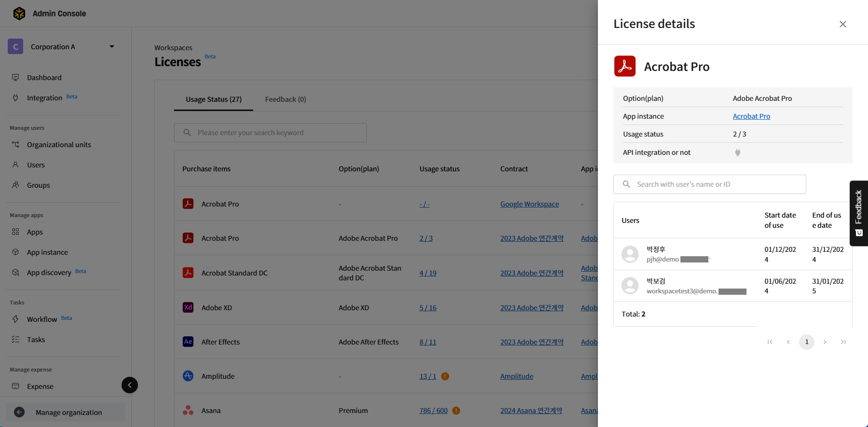Open the 2 / 3 usage status link

tap(426, 238)
